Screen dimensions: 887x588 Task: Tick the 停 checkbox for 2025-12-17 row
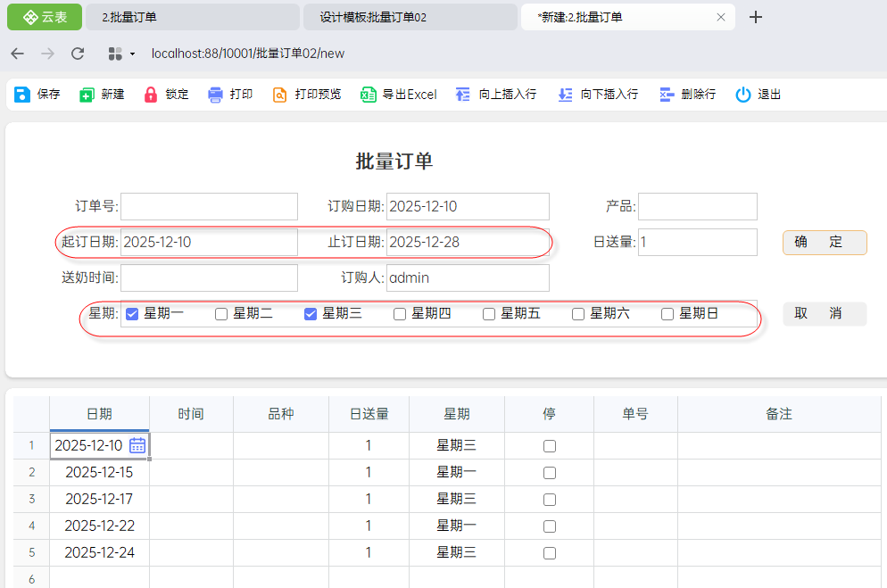click(550, 500)
